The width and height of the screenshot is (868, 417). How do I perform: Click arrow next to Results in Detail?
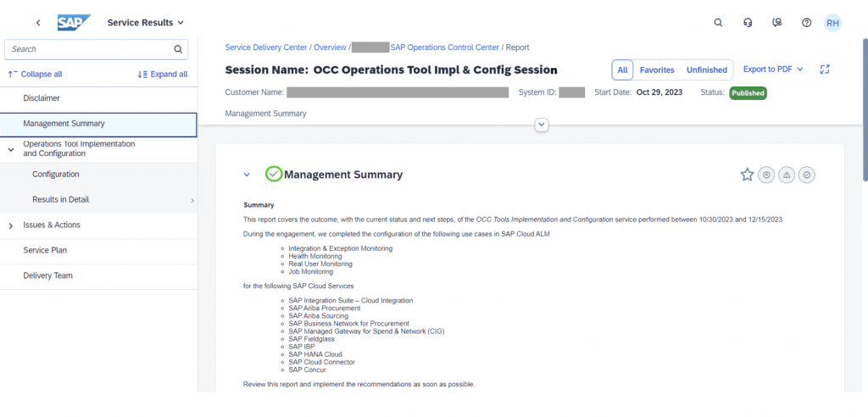pos(192,201)
